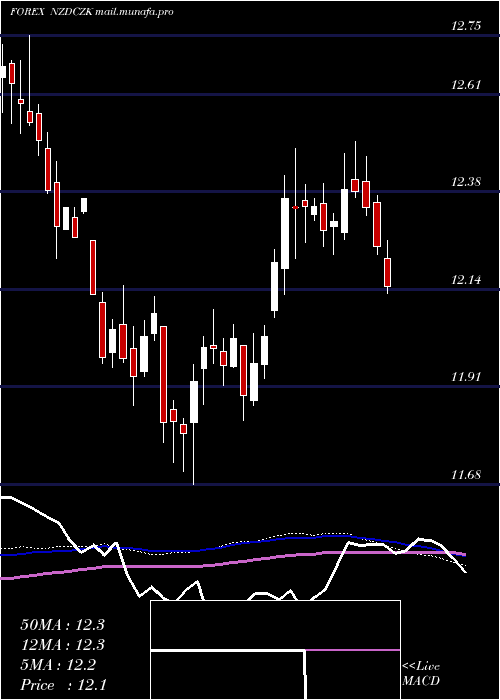Select the 12.14 price axis label
This screenshot has width=500, height=700.
click(x=466, y=280)
